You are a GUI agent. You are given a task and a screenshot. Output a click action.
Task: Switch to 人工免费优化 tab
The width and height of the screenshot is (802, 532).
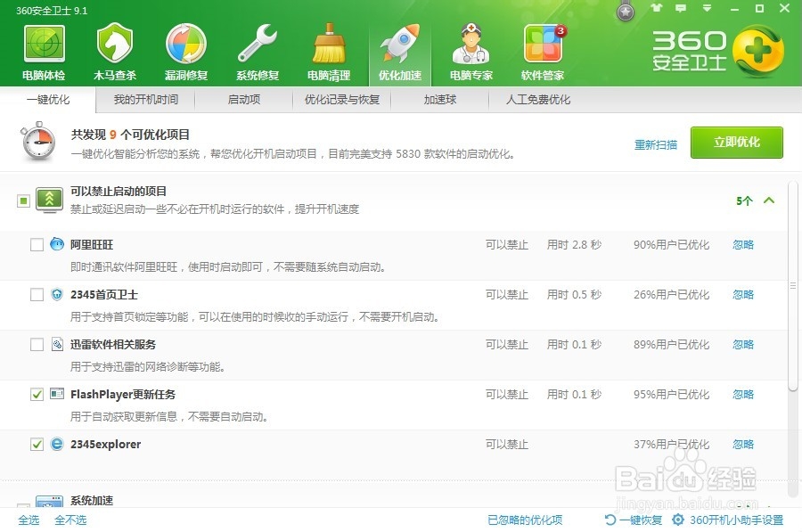coord(538,99)
